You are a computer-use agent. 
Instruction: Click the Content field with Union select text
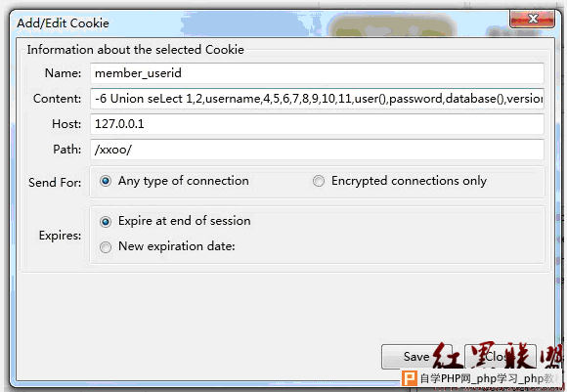click(x=317, y=99)
